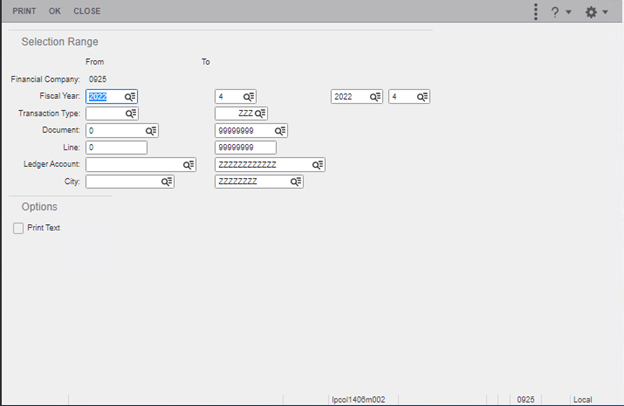
Task: Click lookup icon for Transaction Type ZZZ field
Action: point(261,114)
